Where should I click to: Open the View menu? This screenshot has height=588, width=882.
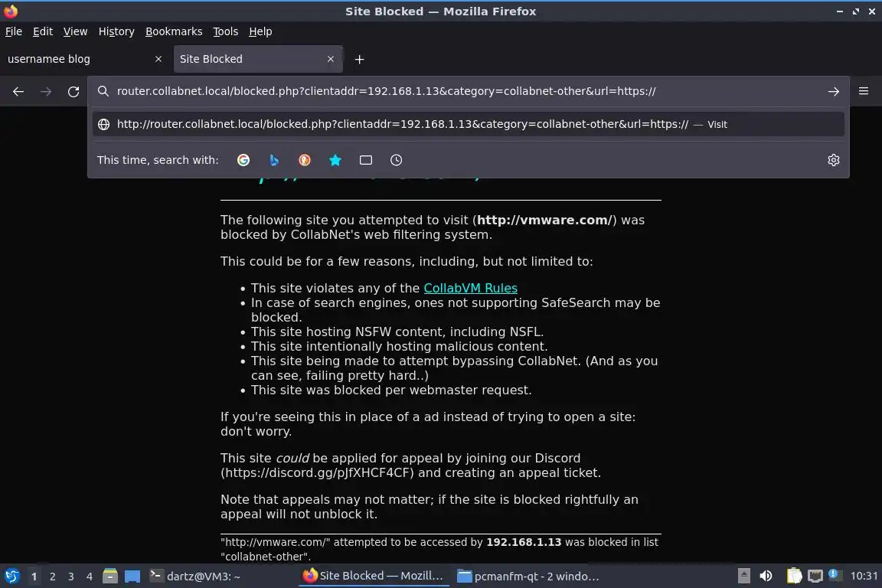75,31
